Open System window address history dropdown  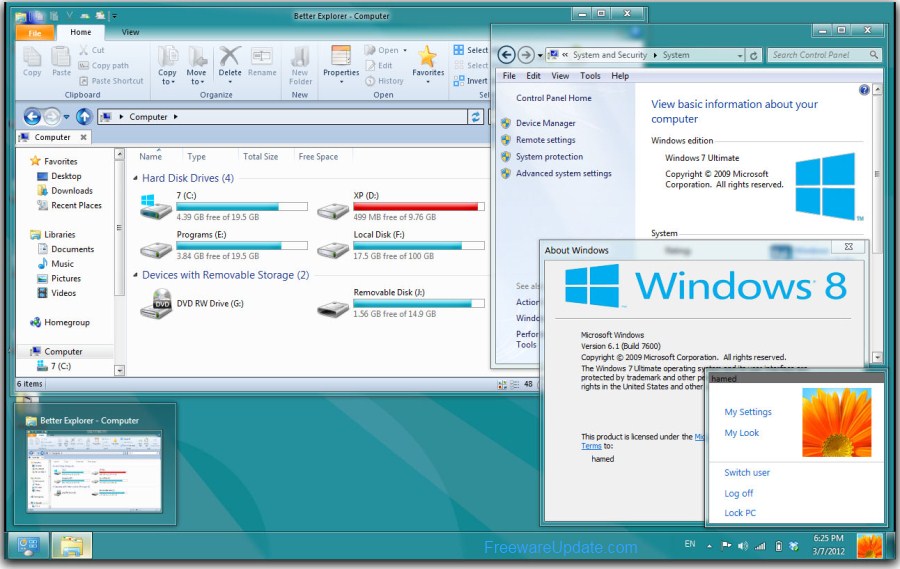point(740,55)
